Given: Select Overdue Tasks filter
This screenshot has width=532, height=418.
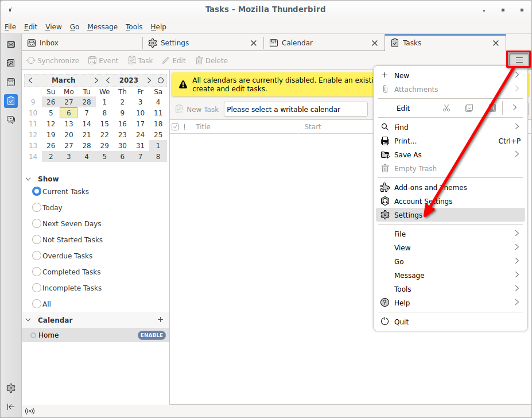Looking at the screenshot, I should [37, 256].
